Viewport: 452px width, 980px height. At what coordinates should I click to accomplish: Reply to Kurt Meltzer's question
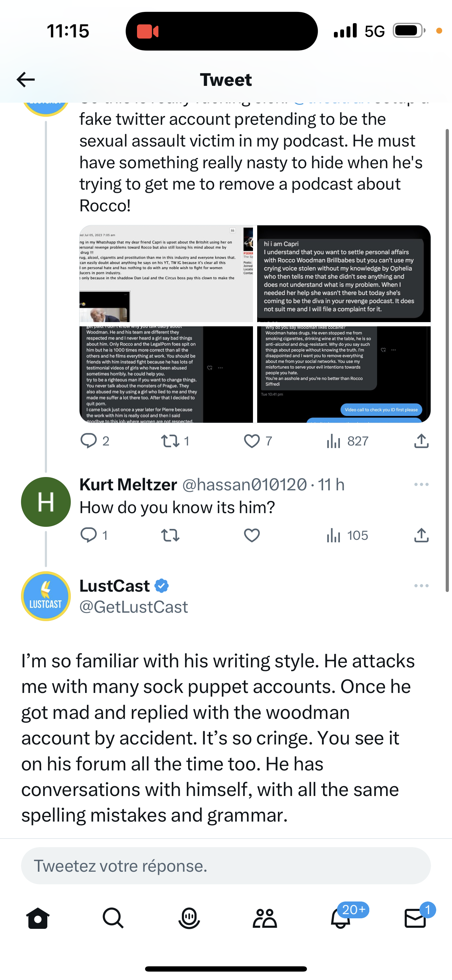[89, 535]
